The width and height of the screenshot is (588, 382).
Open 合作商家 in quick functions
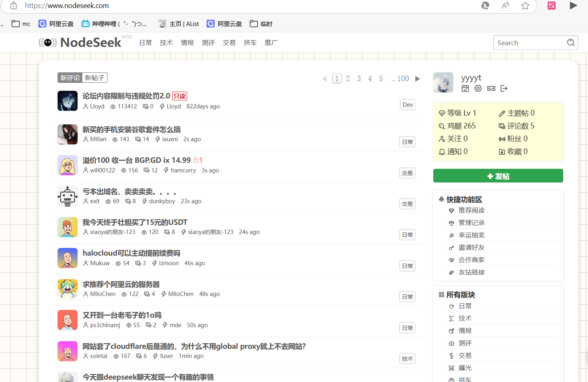471,260
